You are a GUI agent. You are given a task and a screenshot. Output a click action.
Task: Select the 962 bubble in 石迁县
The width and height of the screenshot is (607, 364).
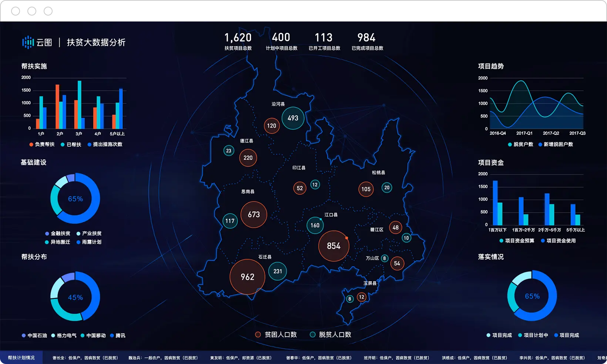pos(247,277)
